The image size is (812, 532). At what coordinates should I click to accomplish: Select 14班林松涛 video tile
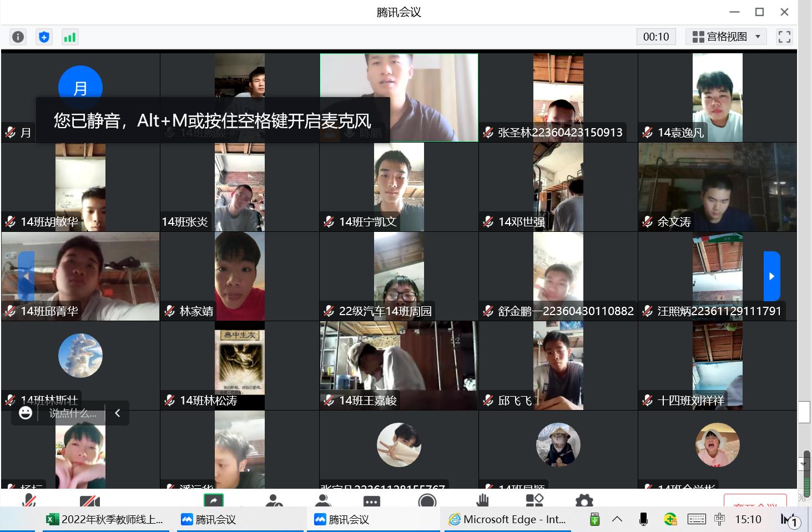click(x=239, y=366)
